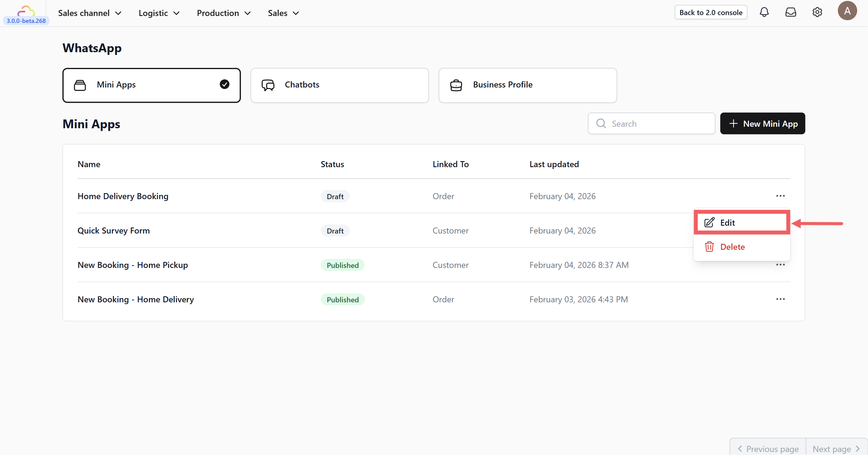Image resolution: width=868 pixels, height=455 pixels.
Task: Open the notifications bell
Action: click(x=764, y=12)
